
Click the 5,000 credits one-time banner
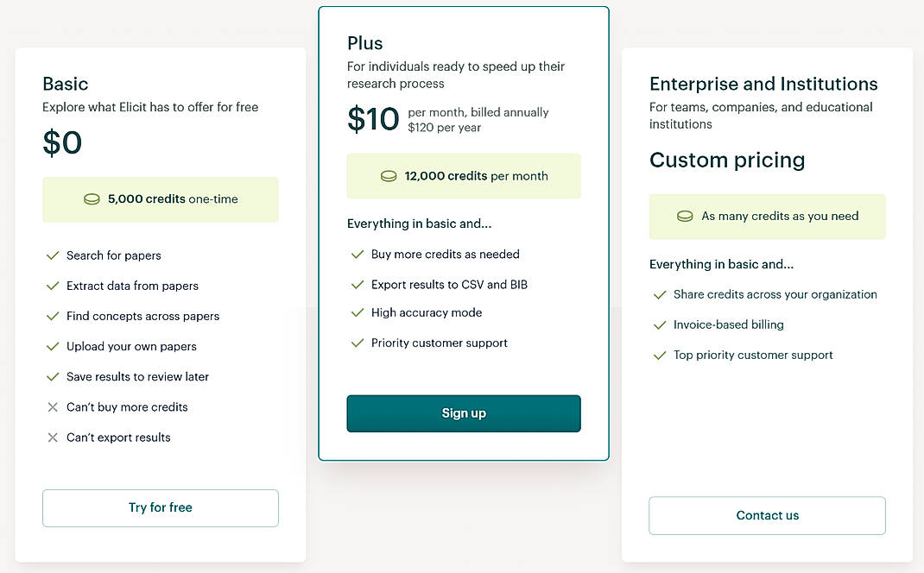point(160,198)
